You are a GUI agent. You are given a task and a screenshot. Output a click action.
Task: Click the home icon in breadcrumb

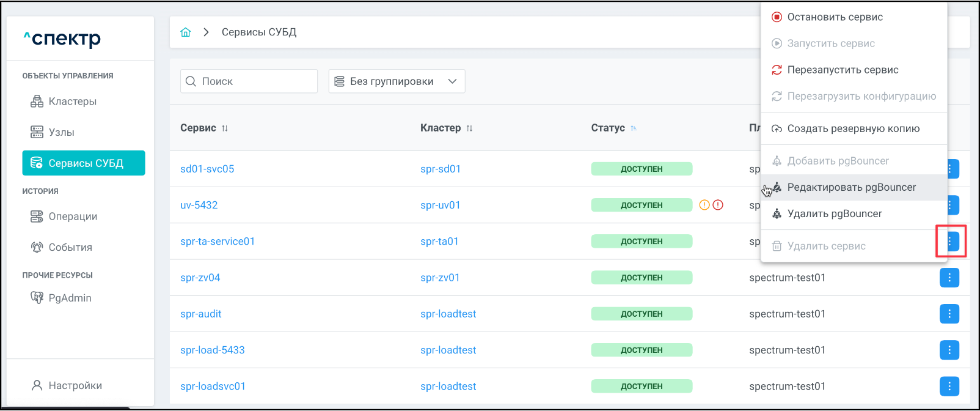(x=186, y=32)
